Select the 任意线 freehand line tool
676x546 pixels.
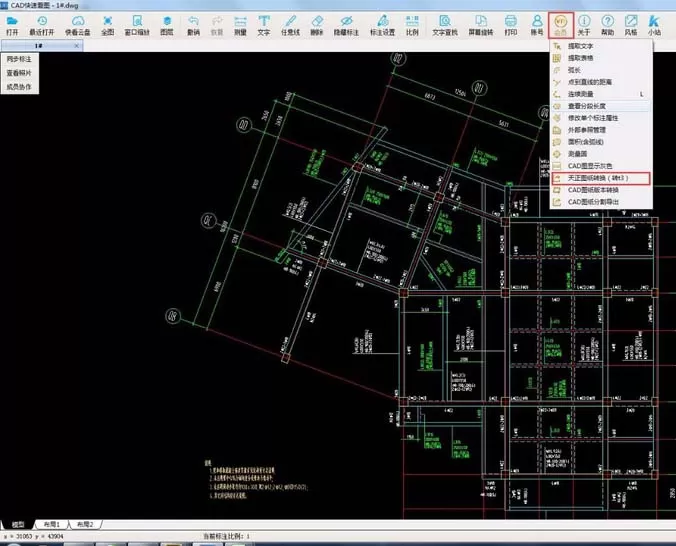(x=290, y=25)
